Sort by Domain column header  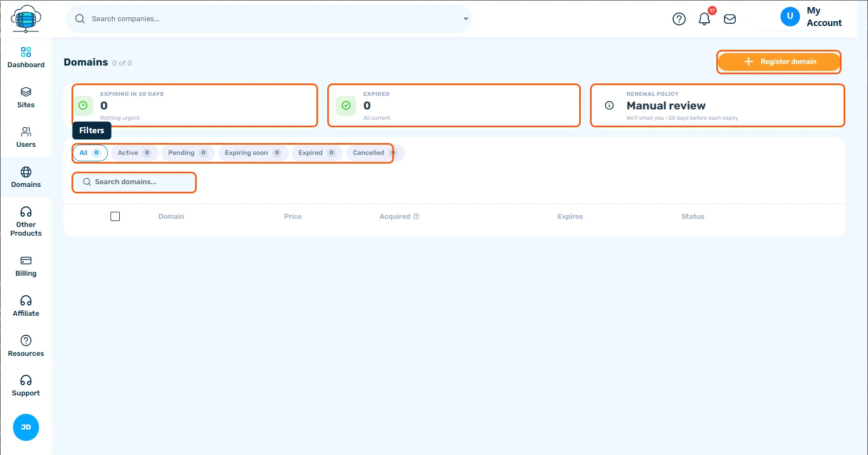pyautogui.click(x=171, y=216)
